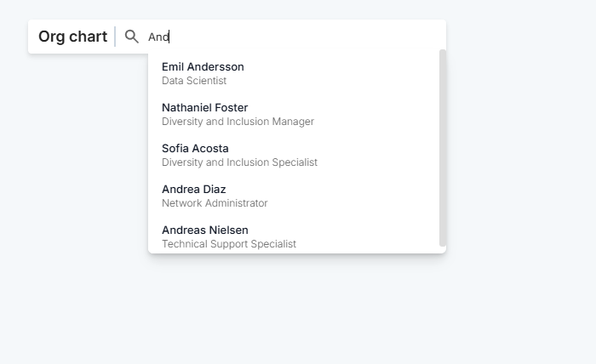Click blank space right of Emil Andersson row
The image size is (596, 364).
358,73
